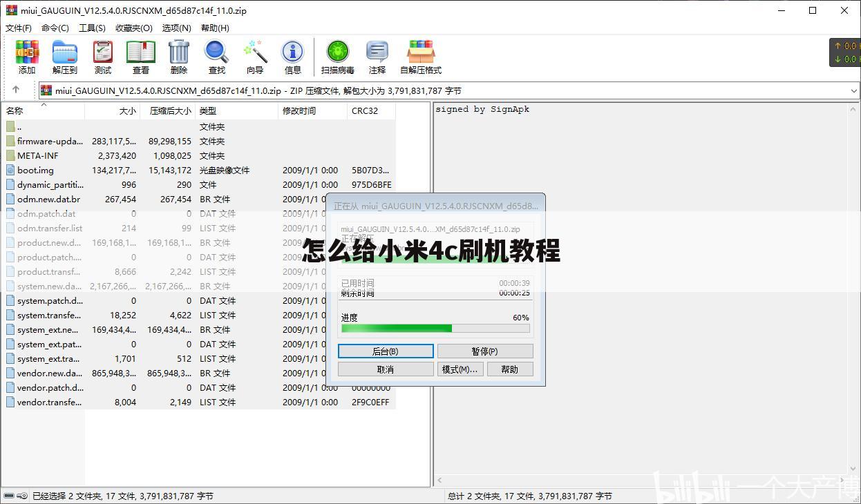The height and width of the screenshot is (504, 861).
Task: Open Favorites (收藏夹) menu
Action: click(134, 28)
